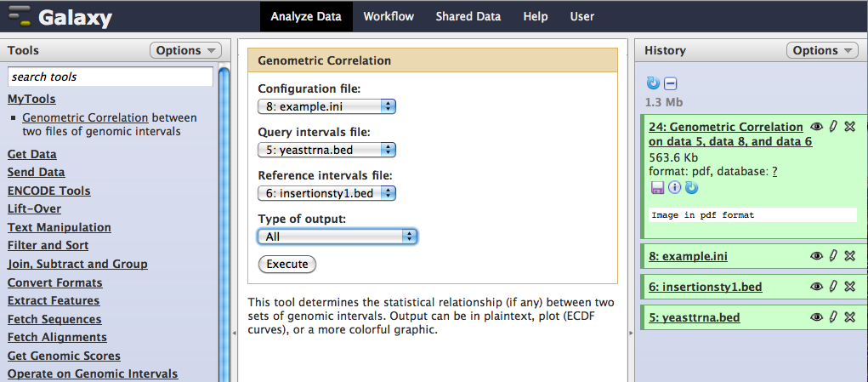Go to Shared Data menu

(x=468, y=16)
